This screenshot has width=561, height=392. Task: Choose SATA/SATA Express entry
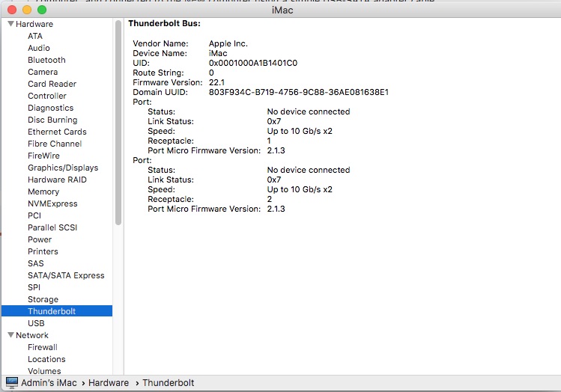click(66, 275)
